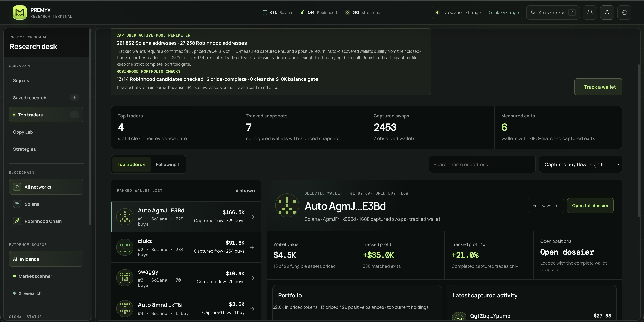The width and height of the screenshot is (644, 322).
Task: Open the Captured buy flow sort dropdown
Action: click(580, 164)
